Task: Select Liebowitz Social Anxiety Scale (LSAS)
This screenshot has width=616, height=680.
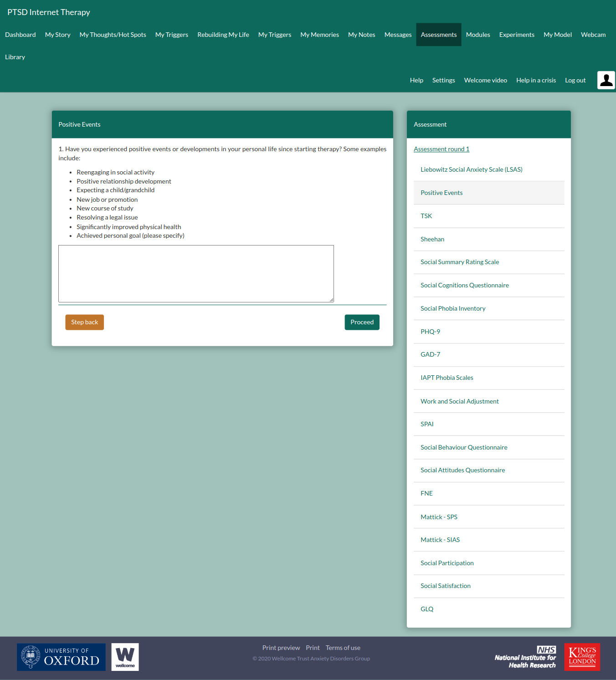Action: [471, 169]
